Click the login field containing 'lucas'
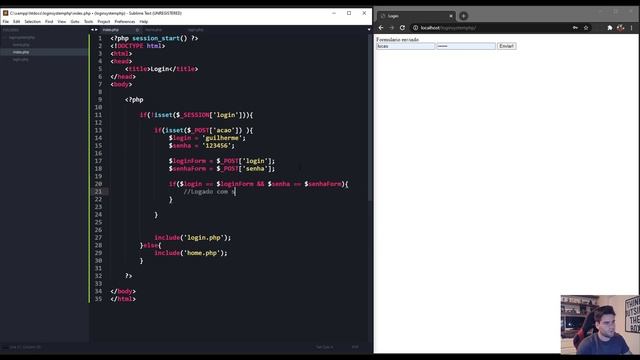The image size is (640, 360). coord(405,46)
